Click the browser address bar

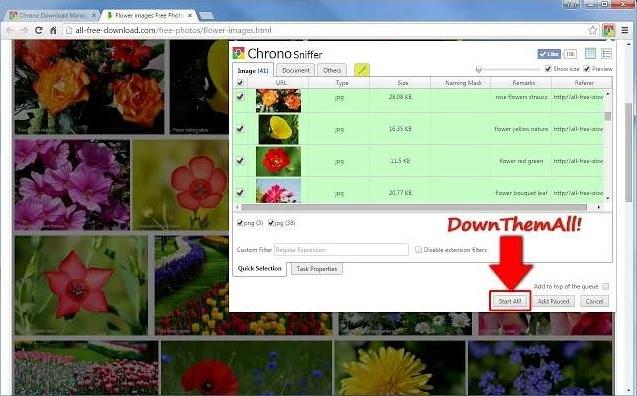325,30
